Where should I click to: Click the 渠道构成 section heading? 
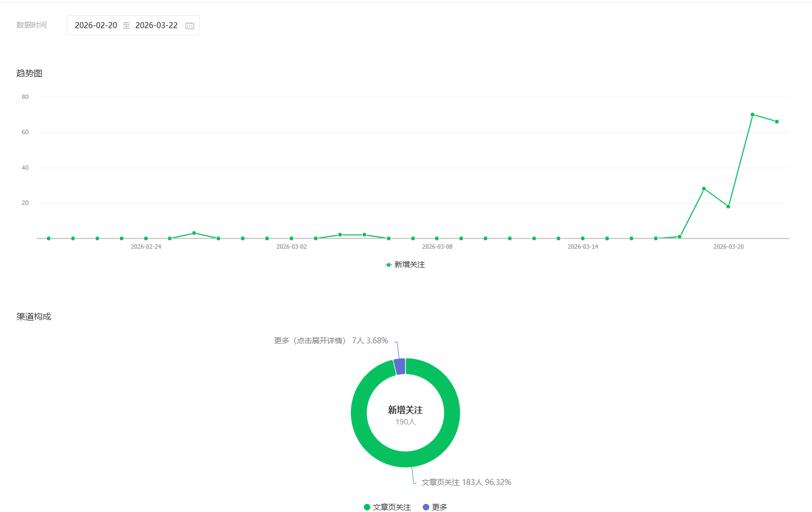34,316
